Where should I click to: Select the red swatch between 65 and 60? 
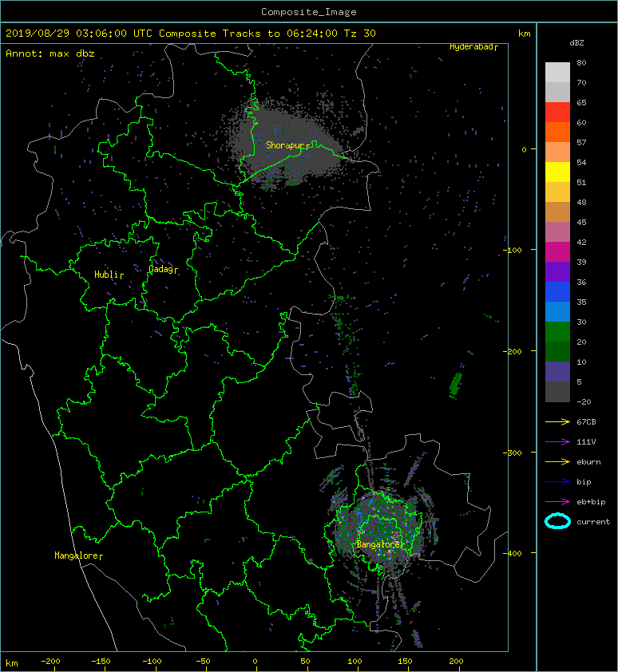(x=557, y=113)
